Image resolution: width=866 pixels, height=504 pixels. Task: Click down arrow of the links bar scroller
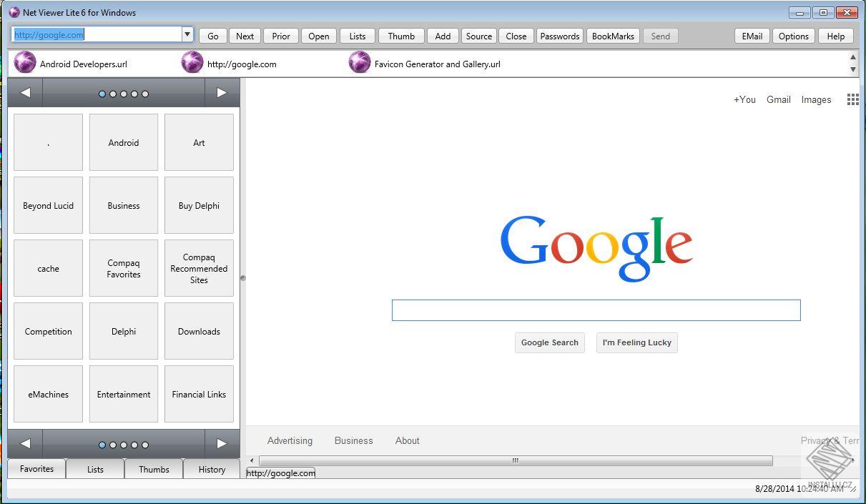point(852,69)
